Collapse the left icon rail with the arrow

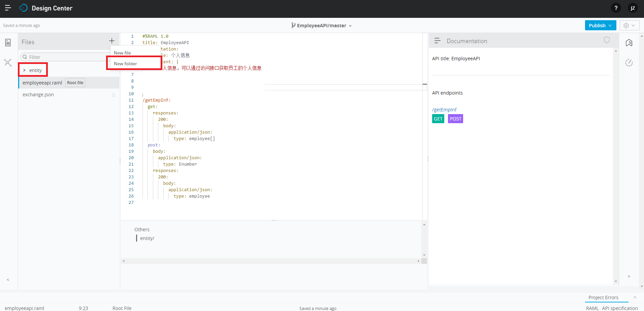tap(8, 280)
